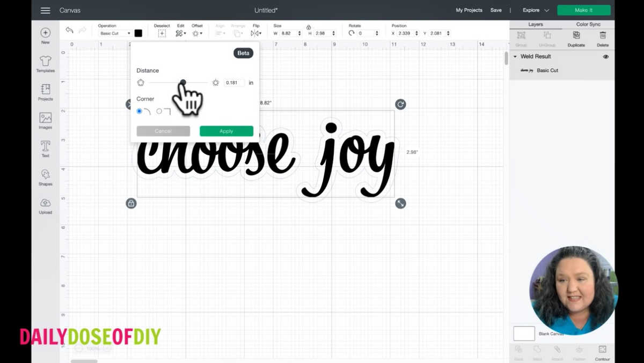This screenshot has width=644, height=363.
Task: Open the Explore dropdown menu
Action: [536, 10]
